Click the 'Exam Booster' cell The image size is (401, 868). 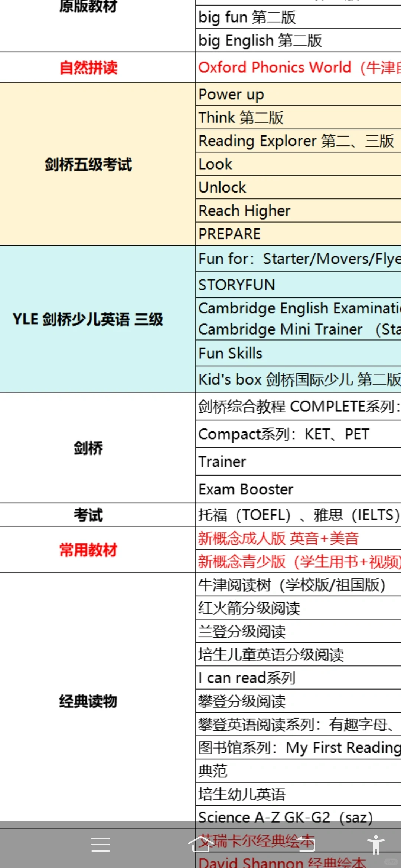[x=299, y=489]
